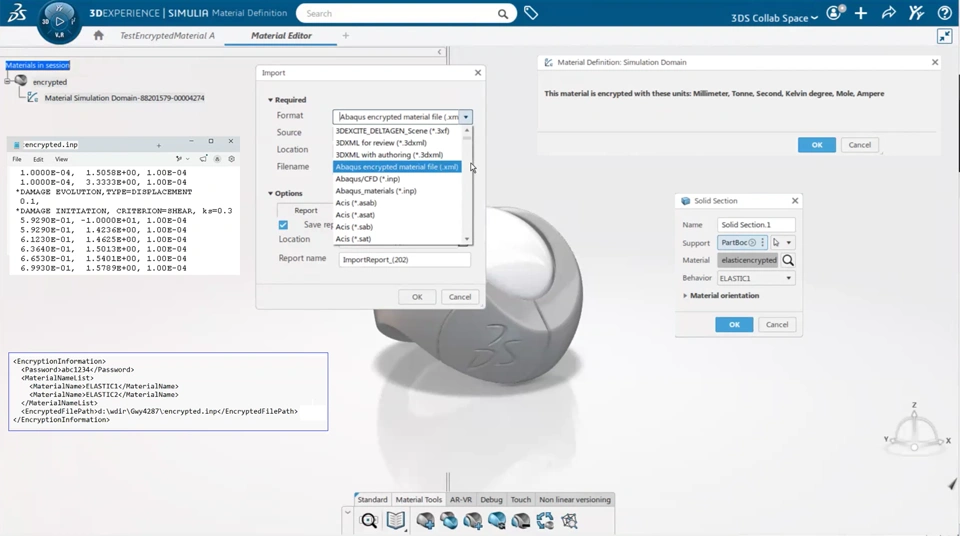Click Cancel in the Import dialog
960x536 pixels.
(x=460, y=296)
